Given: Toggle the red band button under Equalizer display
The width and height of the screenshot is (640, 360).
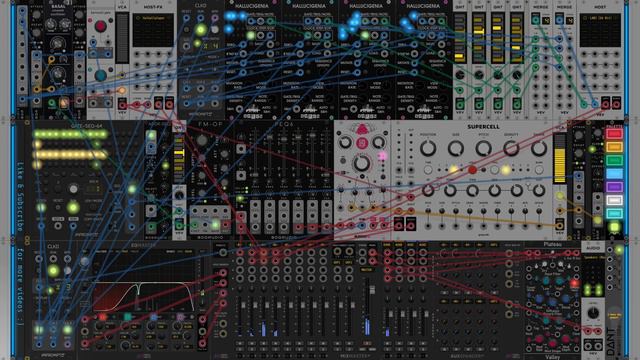Looking at the screenshot, I should [x=102, y=316].
